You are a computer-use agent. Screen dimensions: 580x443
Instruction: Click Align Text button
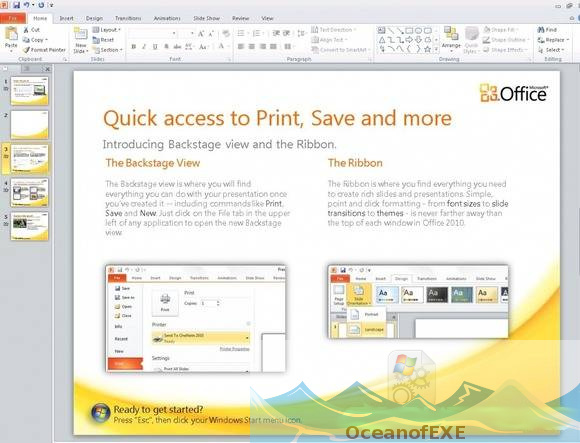(x=330, y=40)
